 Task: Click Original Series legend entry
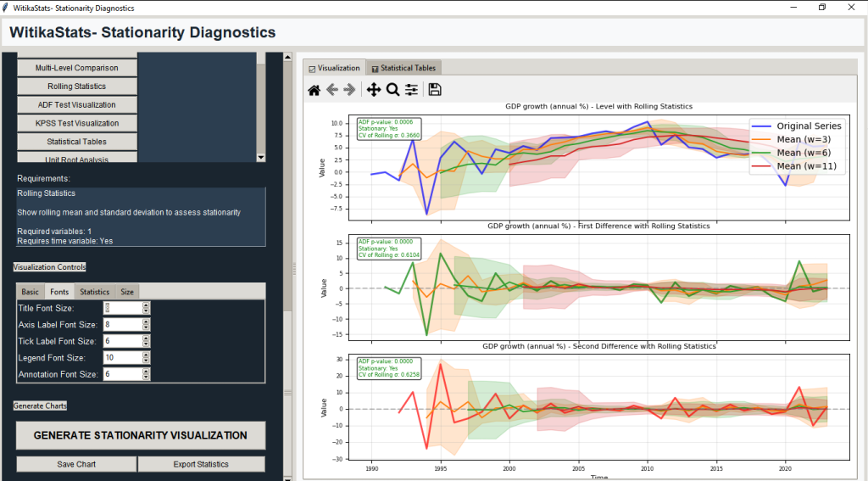(x=798, y=126)
